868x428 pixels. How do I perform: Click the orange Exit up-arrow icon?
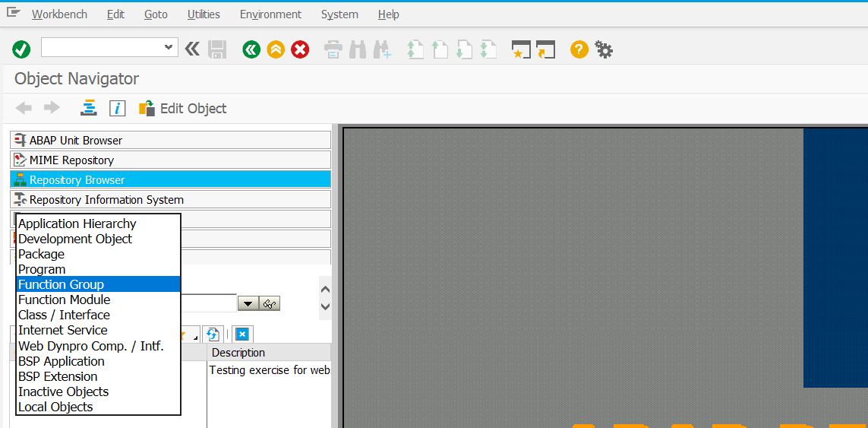click(276, 49)
